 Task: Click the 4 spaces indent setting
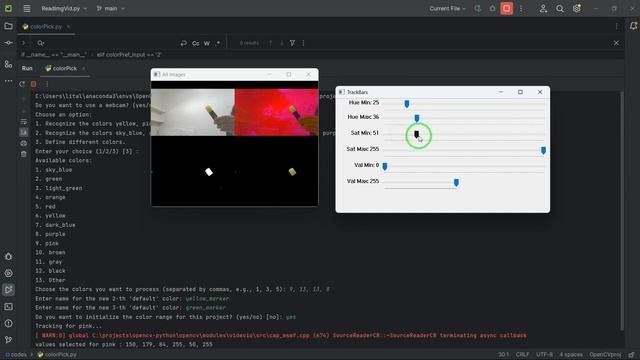tap(571, 354)
